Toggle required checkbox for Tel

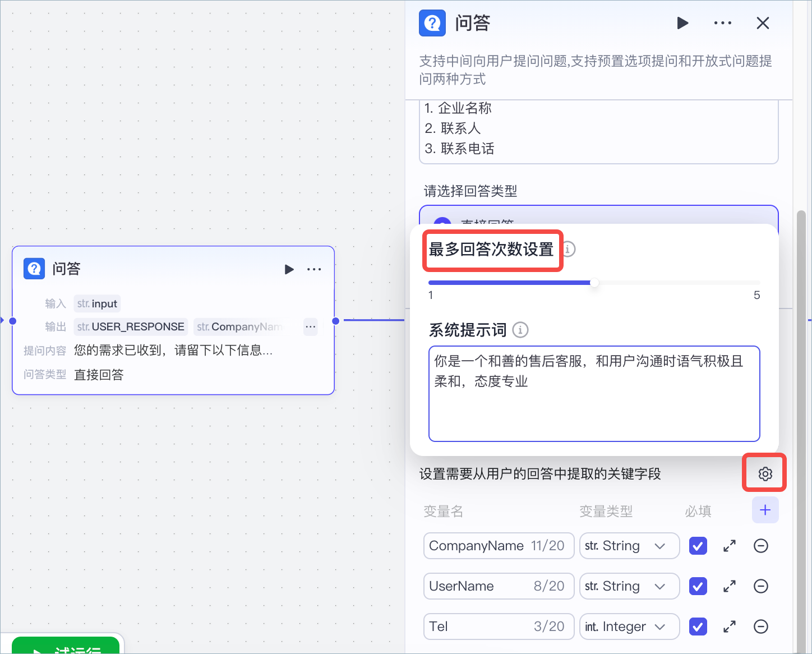[698, 627]
